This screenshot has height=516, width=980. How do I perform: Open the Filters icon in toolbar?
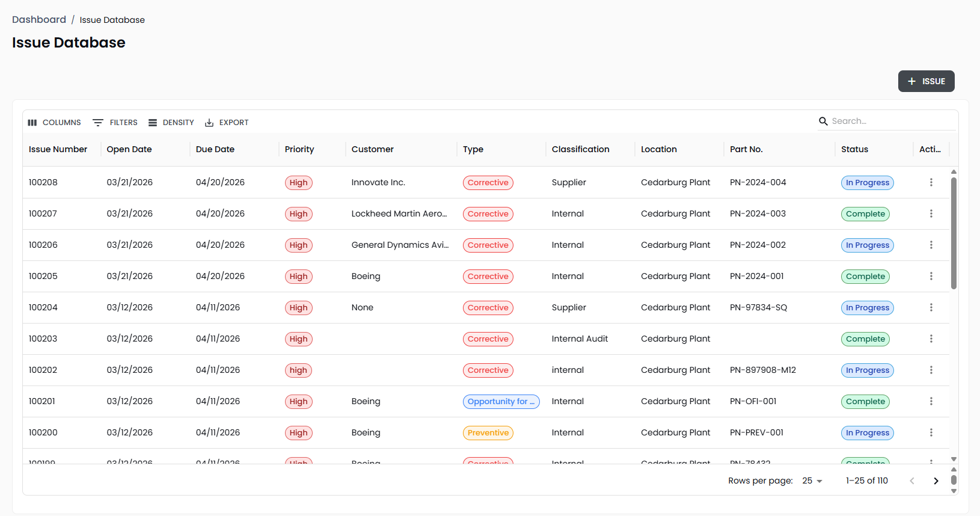pos(98,123)
